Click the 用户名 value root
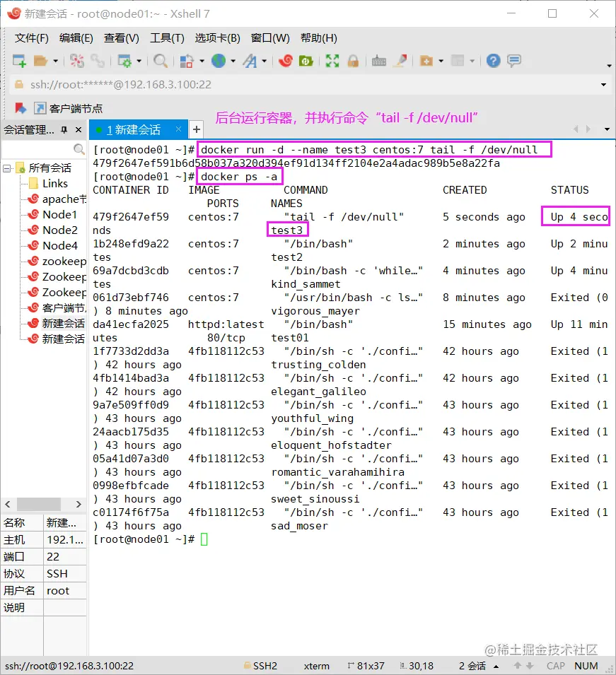This screenshot has height=675, width=616. tap(65, 591)
